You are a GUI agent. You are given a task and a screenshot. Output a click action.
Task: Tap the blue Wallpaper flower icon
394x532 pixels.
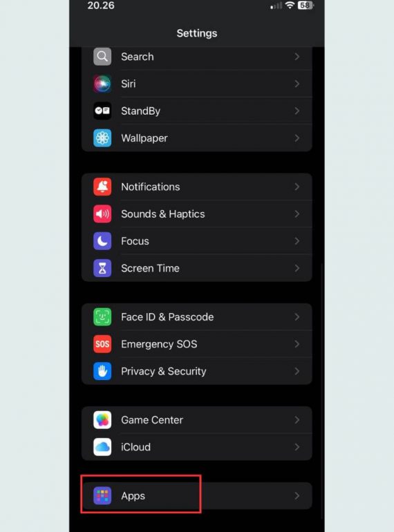point(102,137)
